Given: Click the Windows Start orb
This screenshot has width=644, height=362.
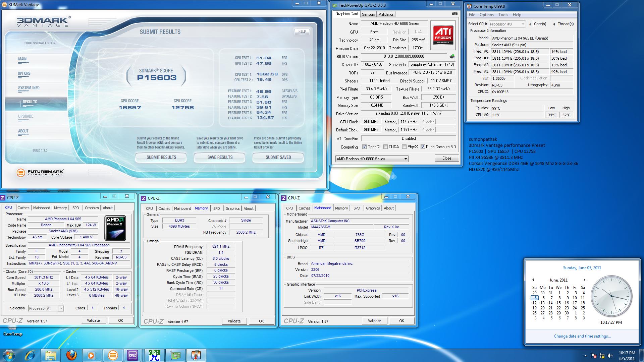Looking at the screenshot, I should pyautogui.click(x=9, y=355).
